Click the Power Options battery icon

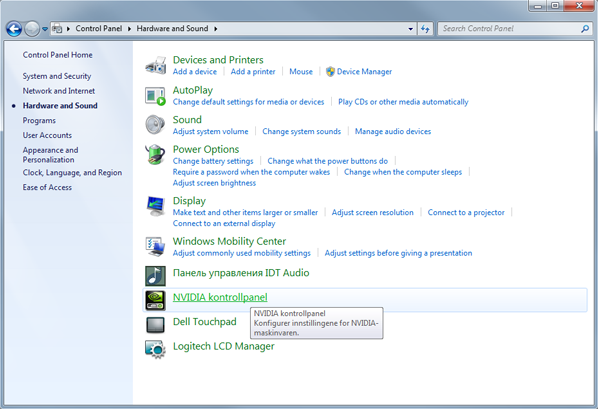click(155, 154)
